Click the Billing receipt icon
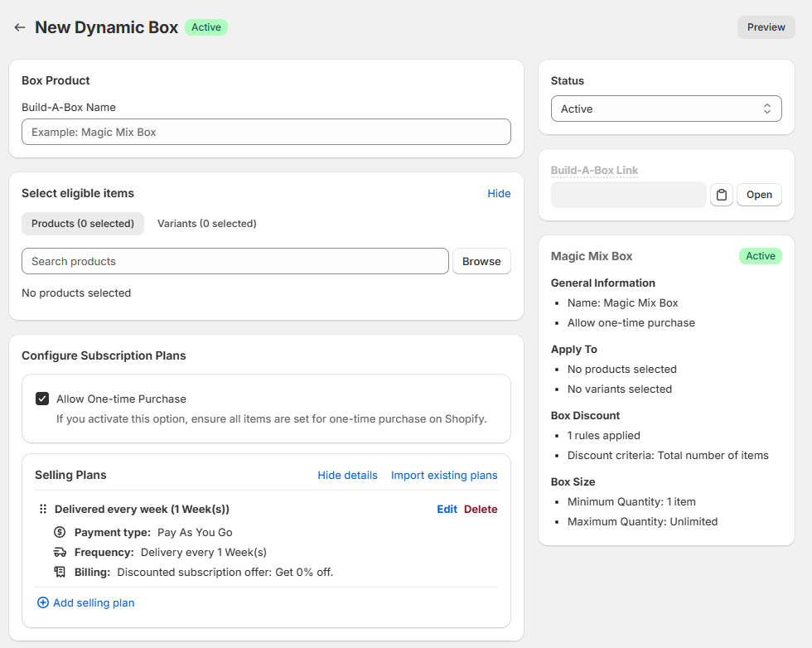Screen dimensions: 812x648 [x=60, y=572]
